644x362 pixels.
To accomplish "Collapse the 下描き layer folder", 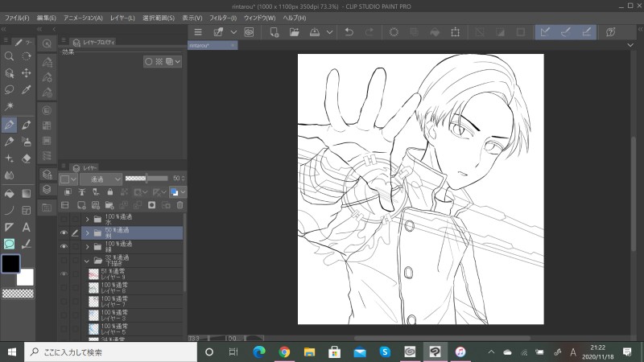I will coord(87,261).
